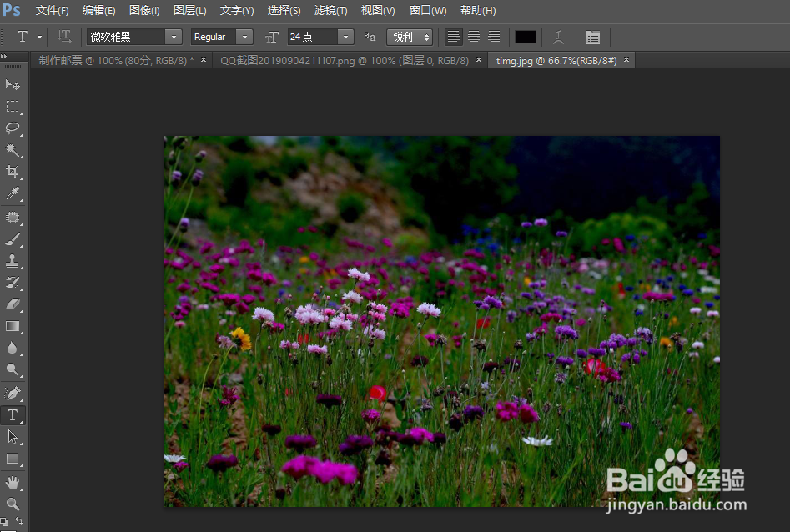Select the Horizontal Type tool in toolbox

13,415
